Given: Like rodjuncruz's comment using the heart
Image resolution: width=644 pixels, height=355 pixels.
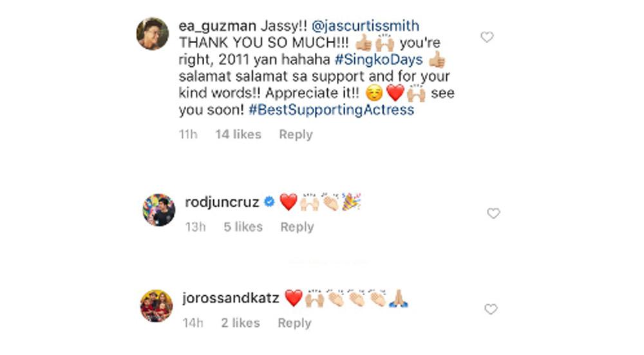Looking at the screenshot, I should (493, 213).
